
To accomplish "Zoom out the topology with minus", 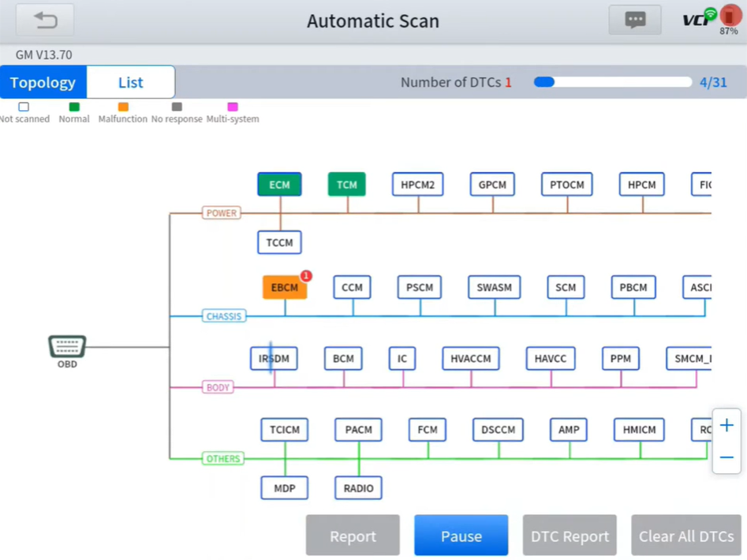I will 726,457.
